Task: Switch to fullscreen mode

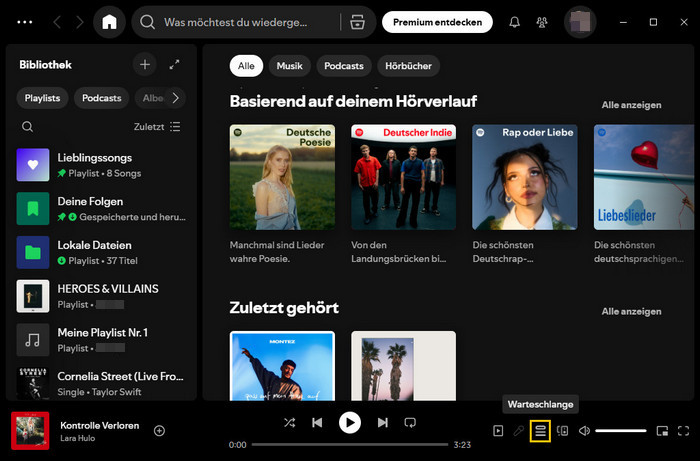Action: [x=683, y=431]
